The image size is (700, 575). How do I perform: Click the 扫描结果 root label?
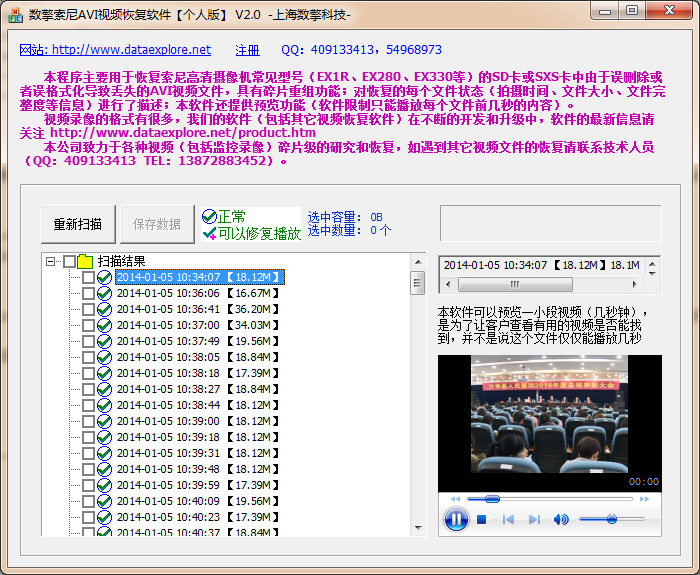[121, 261]
